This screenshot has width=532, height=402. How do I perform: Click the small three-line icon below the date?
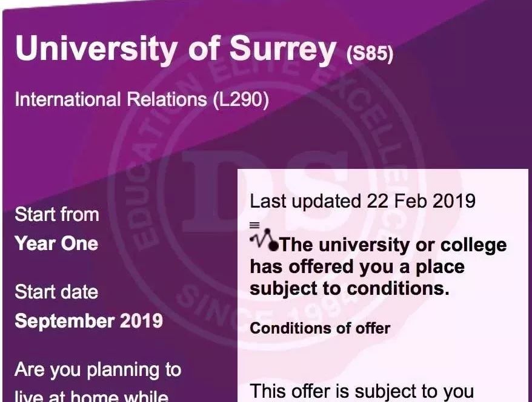(254, 225)
